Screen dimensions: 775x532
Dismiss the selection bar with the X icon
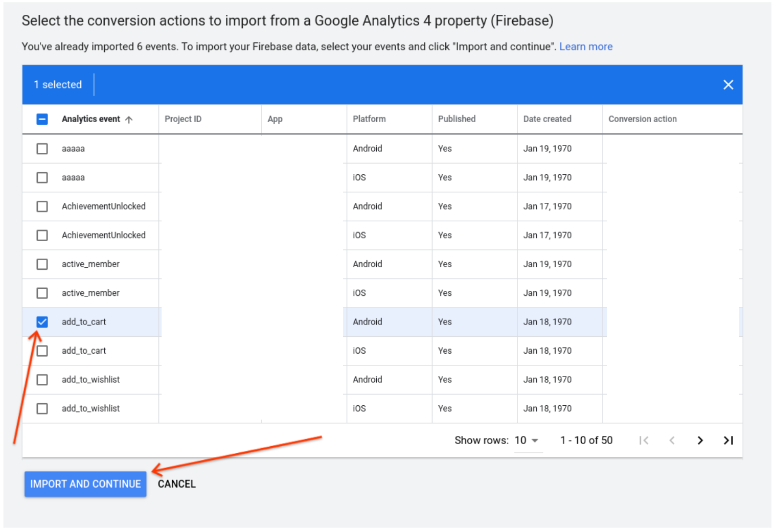tap(728, 85)
